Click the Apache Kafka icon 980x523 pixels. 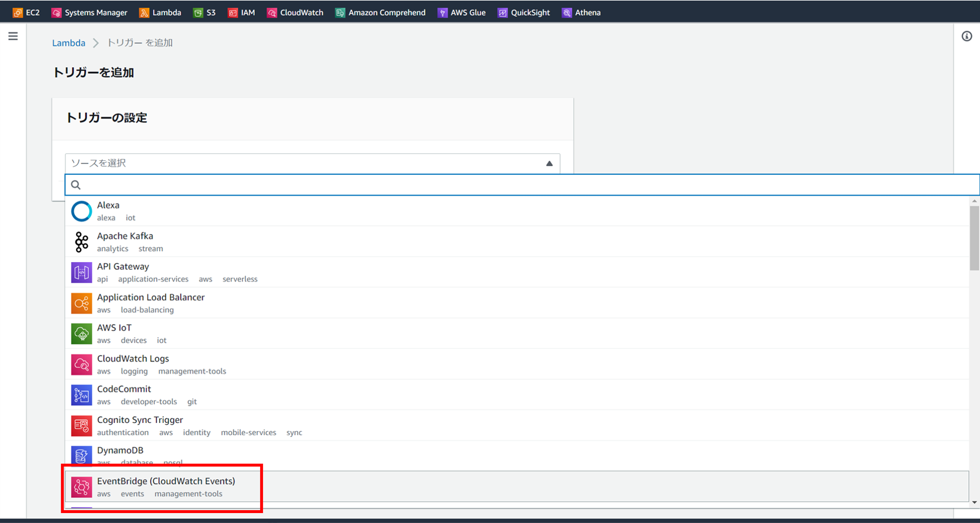81,242
